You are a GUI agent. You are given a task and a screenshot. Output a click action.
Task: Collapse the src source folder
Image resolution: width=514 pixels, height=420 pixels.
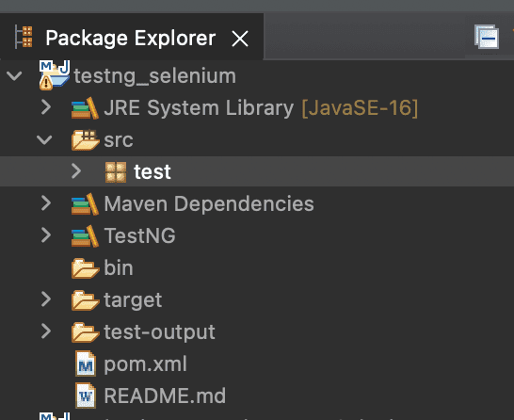click(44, 139)
